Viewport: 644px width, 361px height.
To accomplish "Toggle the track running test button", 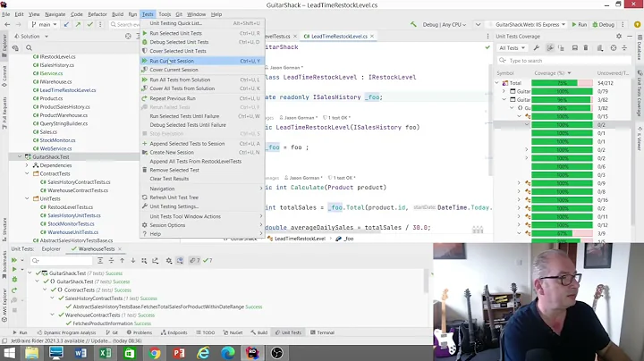I will [180, 261].
